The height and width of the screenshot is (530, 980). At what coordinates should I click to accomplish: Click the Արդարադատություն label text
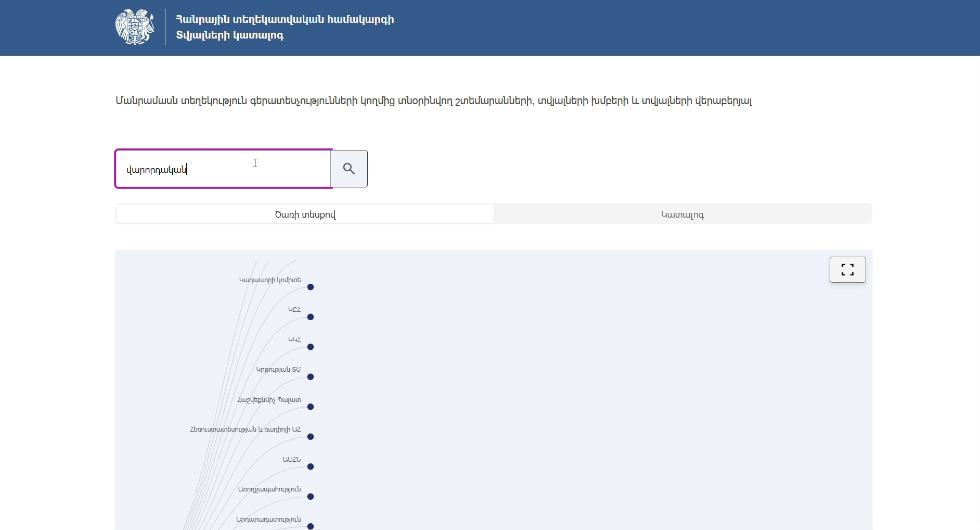(x=268, y=520)
